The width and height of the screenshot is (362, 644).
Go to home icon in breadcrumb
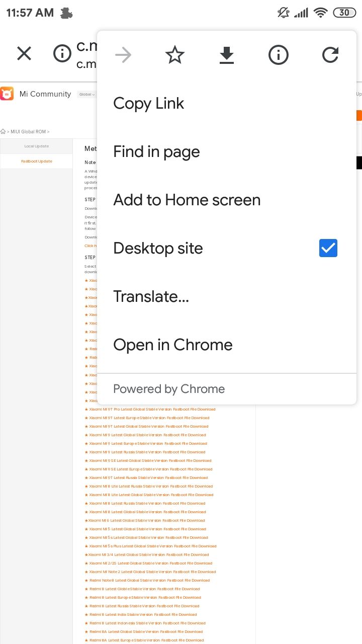(x=4, y=131)
